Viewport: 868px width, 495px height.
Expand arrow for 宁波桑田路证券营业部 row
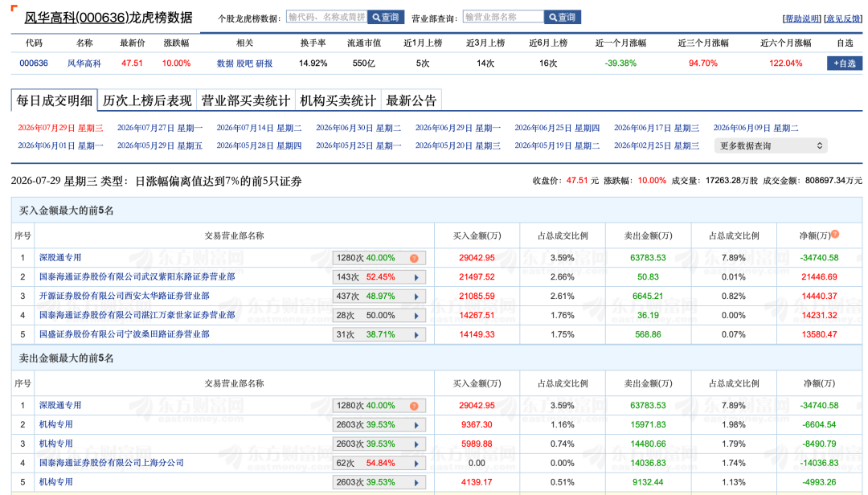coord(416,335)
